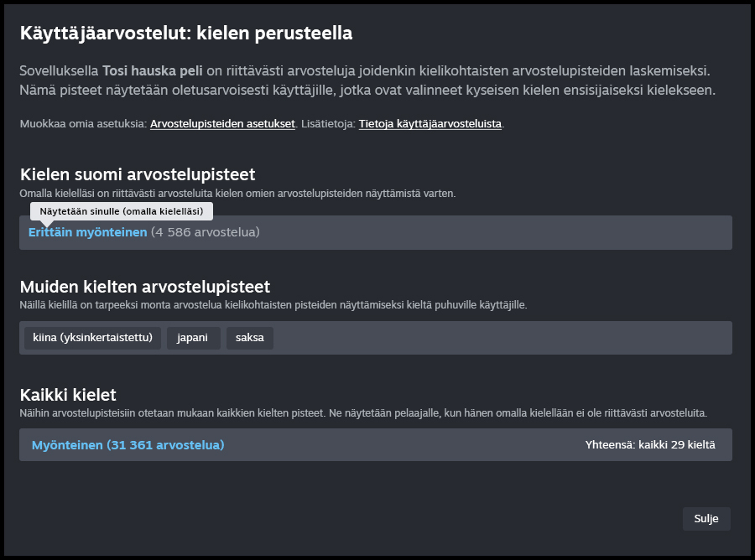This screenshot has width=755, height=560.
Task: Click the Kielen suomi arvostelupisteet heading
Action: [x=138, y=174]
